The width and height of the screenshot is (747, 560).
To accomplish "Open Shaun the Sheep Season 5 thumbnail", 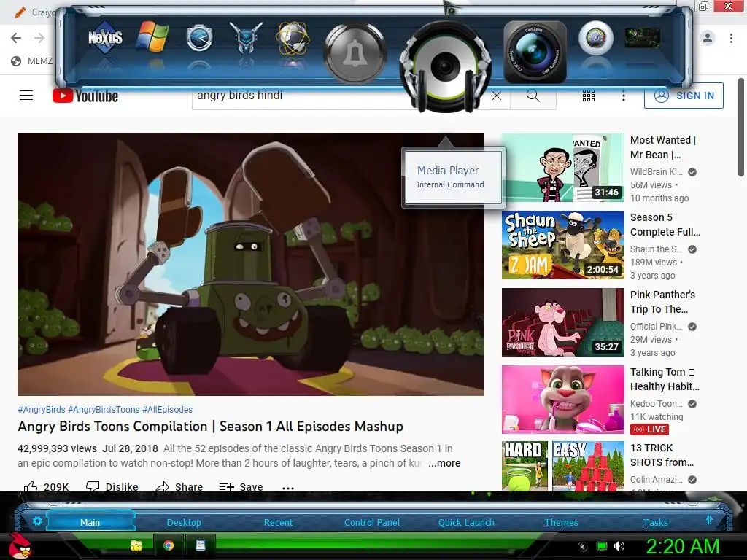I will pyautogui.click(x=562, y=245).
